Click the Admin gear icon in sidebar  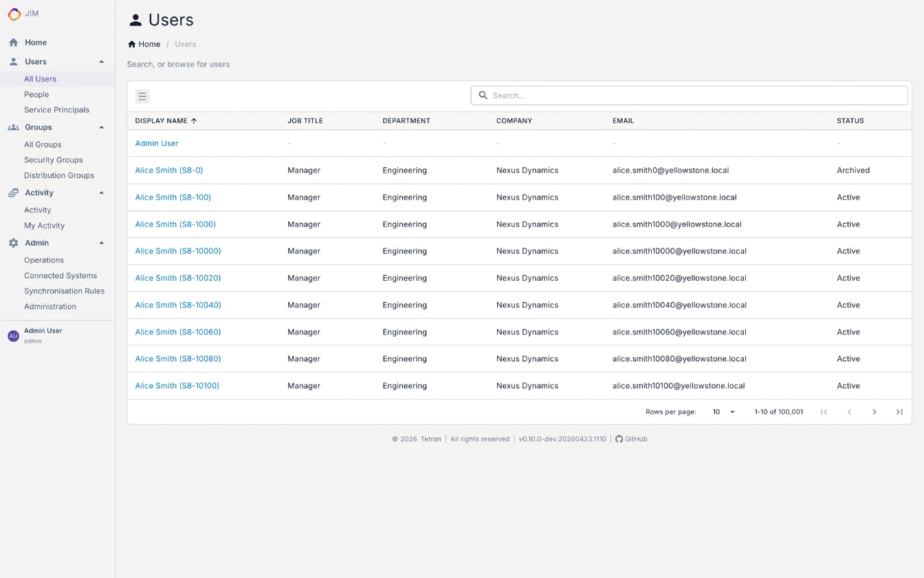[x=13, y=243]
